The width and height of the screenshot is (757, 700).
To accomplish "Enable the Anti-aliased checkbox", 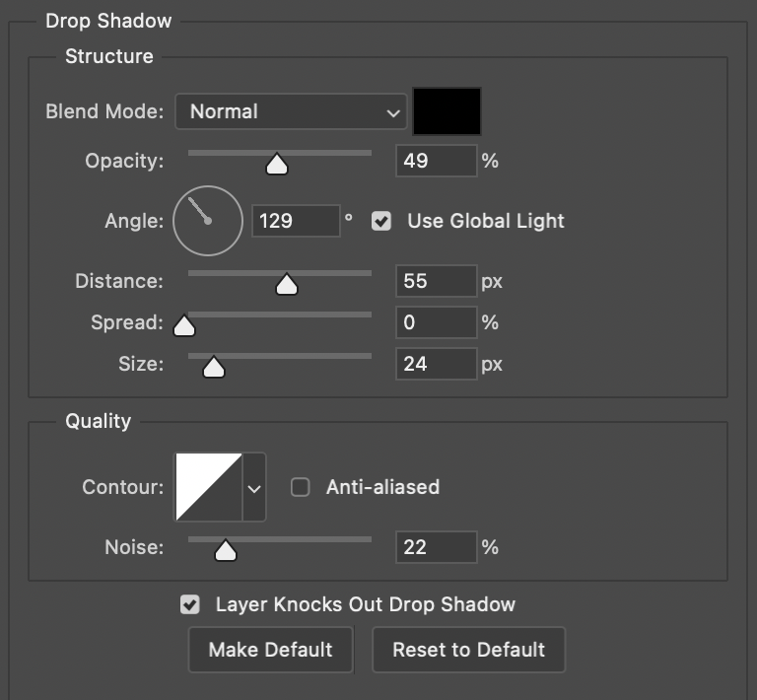I will pos(301,487).
